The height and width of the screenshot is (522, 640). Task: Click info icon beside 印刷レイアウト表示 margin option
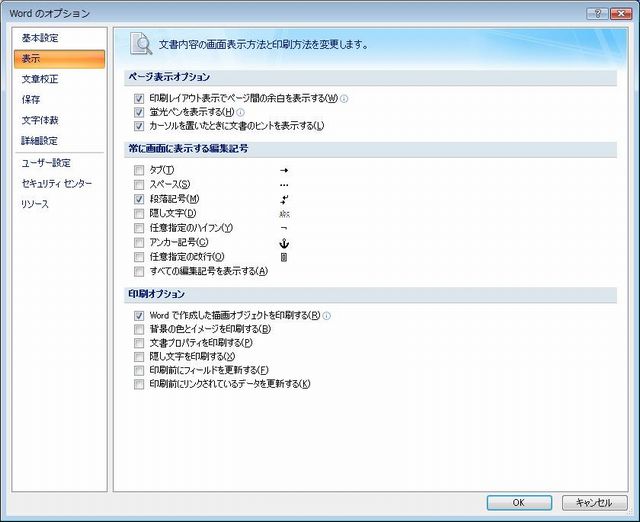344,98
